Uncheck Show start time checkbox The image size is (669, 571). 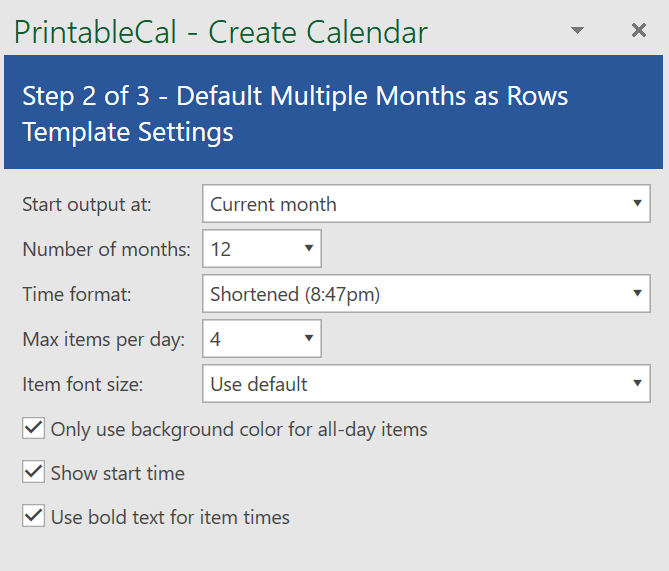click(33, 472)
